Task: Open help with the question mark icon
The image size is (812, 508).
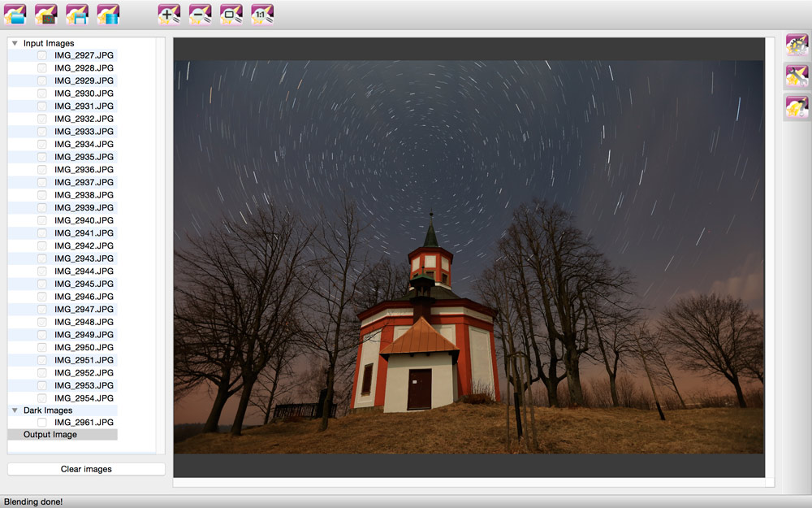Action: [x=796, y=107]
